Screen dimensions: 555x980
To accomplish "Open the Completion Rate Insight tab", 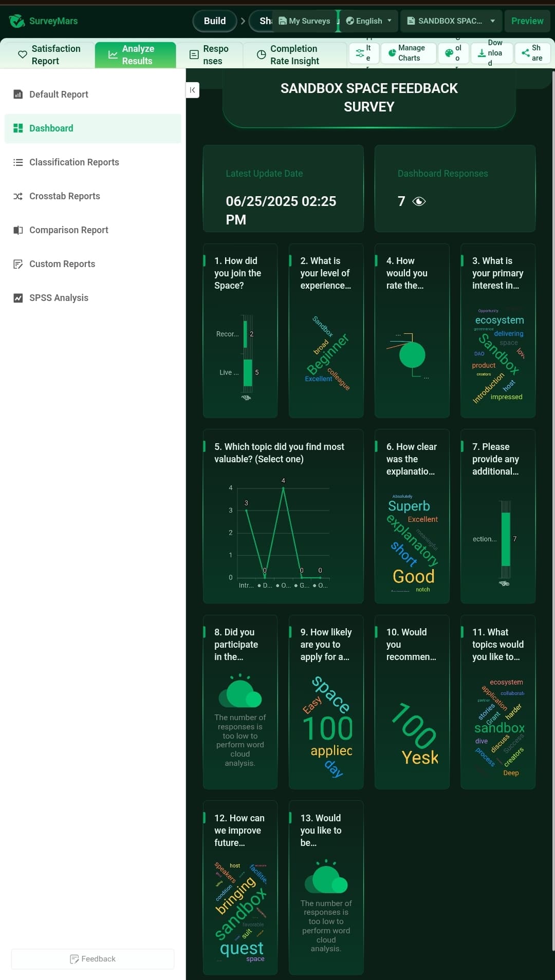I will [x=295, y=55].
